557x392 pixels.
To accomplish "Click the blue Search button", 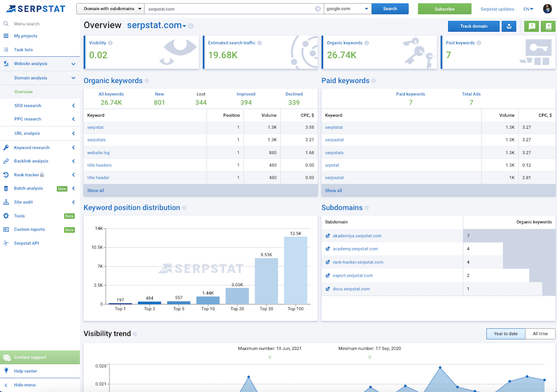I will point(390,9).
